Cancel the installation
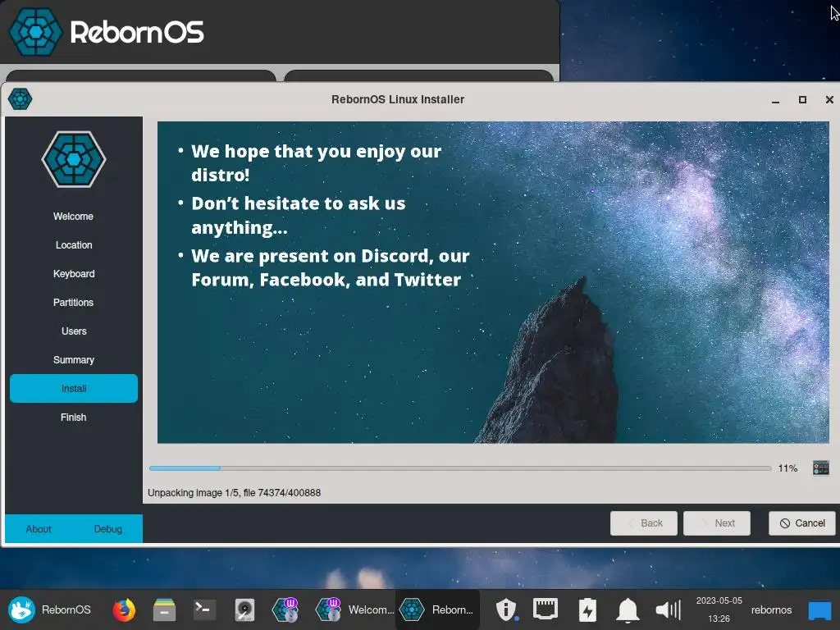Screen dimensions: 840x630 (802, 523)
